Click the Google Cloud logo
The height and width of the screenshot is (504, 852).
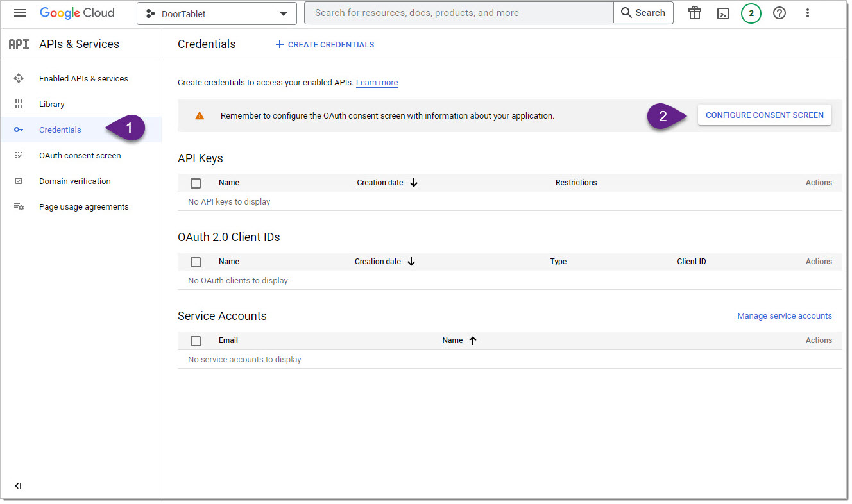pos(77,13)
